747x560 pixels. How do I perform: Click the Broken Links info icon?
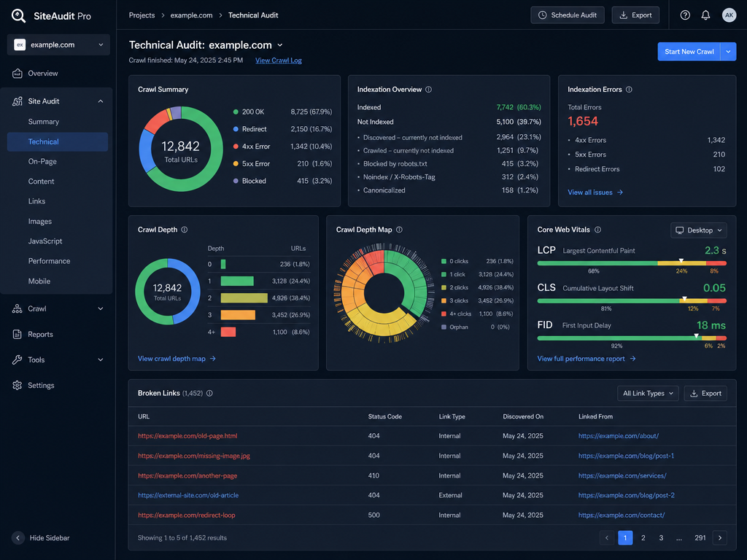209,393
